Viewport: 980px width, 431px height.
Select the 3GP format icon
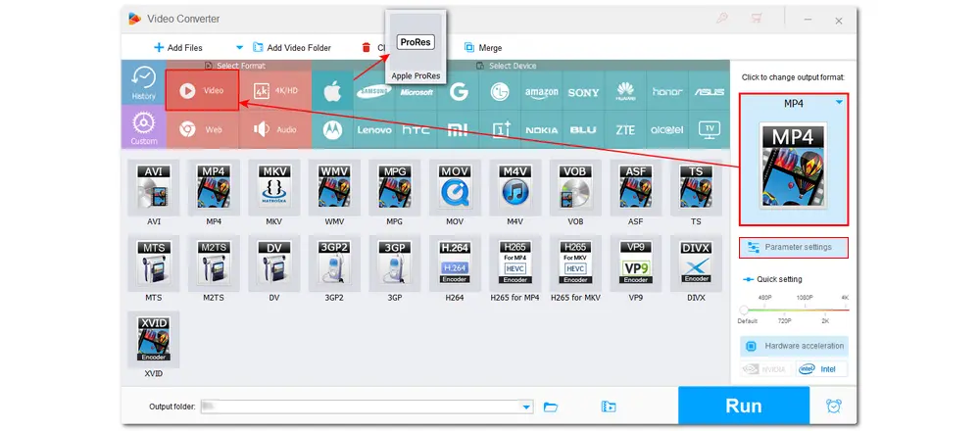pos(394,263)
